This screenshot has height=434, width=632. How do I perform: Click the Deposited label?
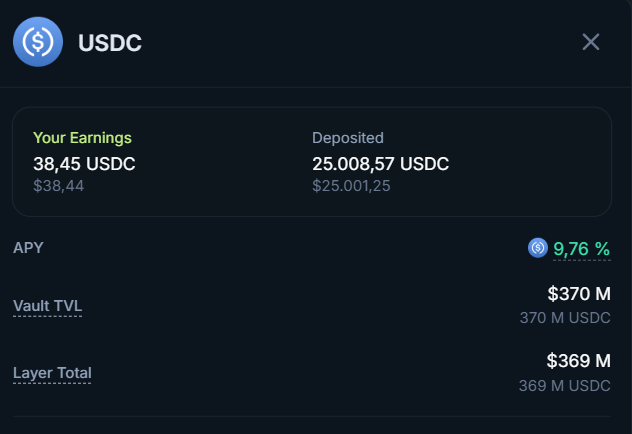347,138
